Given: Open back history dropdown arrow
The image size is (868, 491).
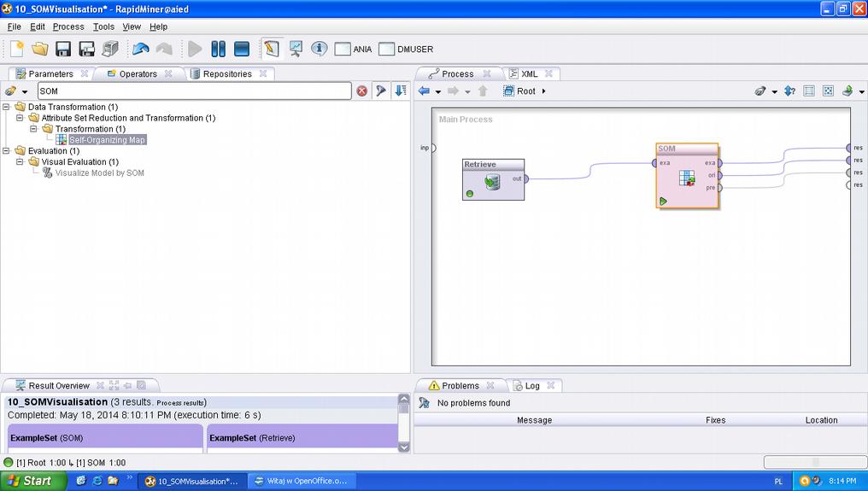Looking at the screenshot, I should [x=438, y=91].
